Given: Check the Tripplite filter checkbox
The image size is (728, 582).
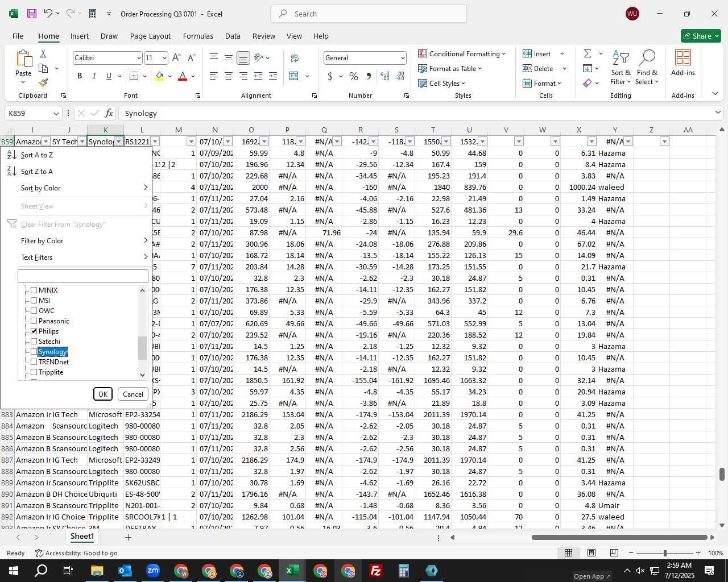Looking at the screenshot, I should [x=34, y=372].
